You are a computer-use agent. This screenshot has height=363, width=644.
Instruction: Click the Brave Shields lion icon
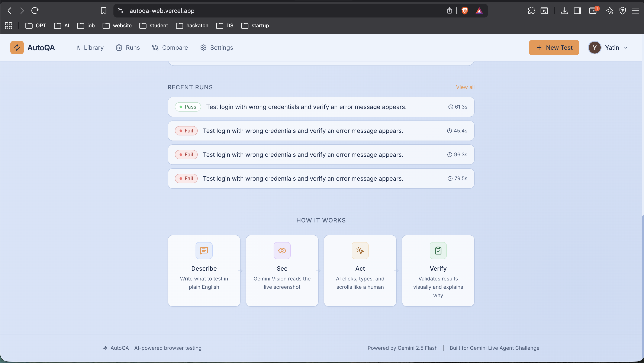(x=464, y=11)
